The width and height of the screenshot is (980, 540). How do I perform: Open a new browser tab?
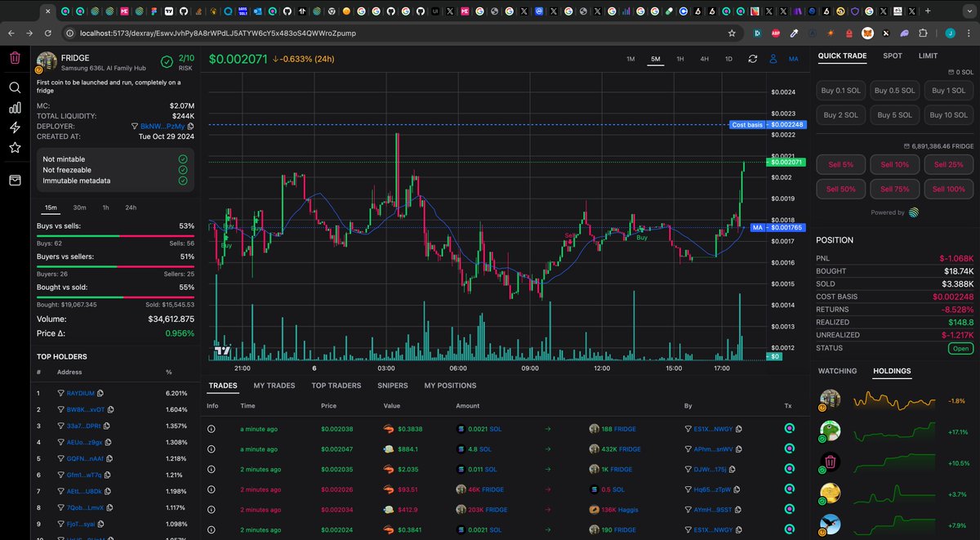(927, 11)
